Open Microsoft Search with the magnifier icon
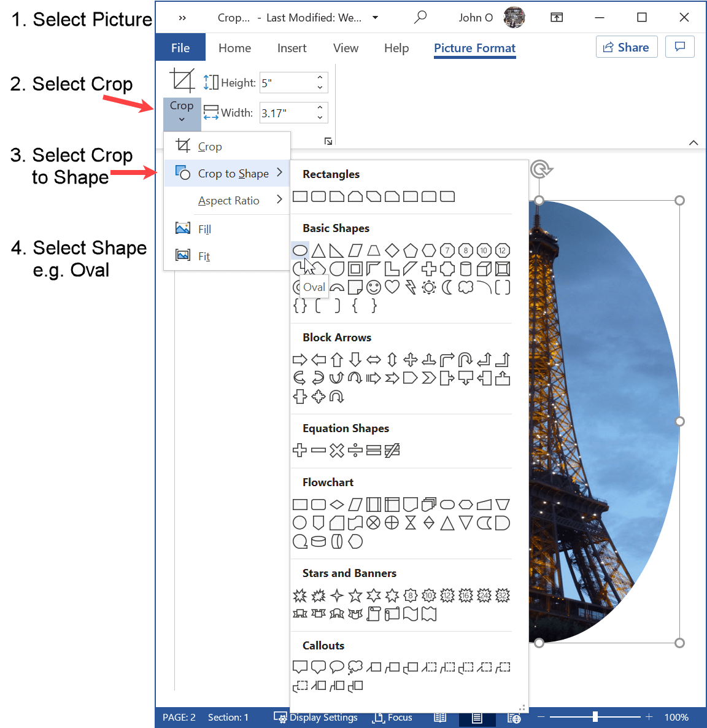The image size is (707, 728). pos(420,17)
